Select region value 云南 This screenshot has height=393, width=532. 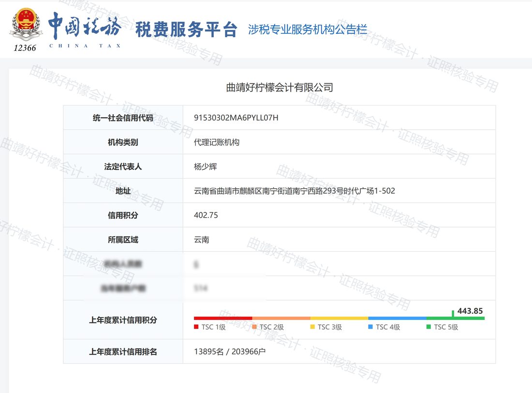pyautogui.click(x=201, y=240)
